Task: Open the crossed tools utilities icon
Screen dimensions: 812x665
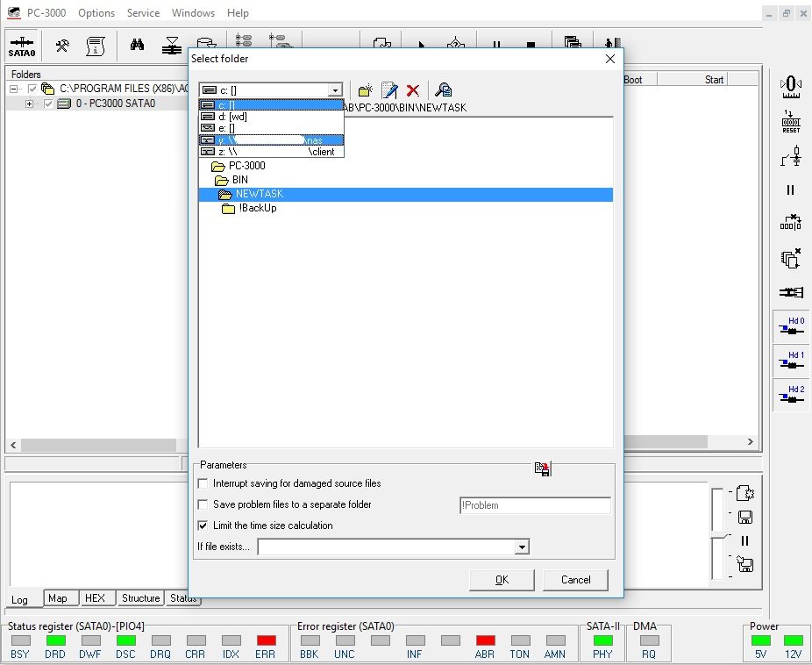Action: coord(62,46)
